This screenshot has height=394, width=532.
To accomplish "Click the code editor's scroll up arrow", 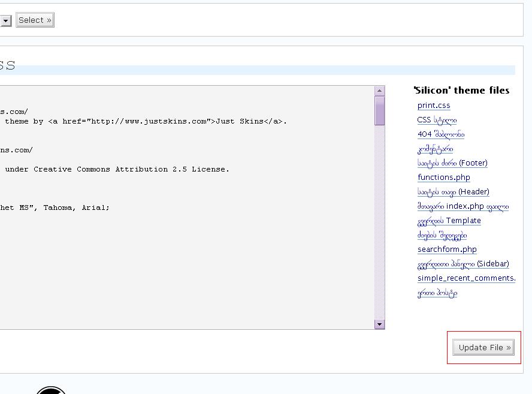I will pyautogui.click(x=379, y=91).
